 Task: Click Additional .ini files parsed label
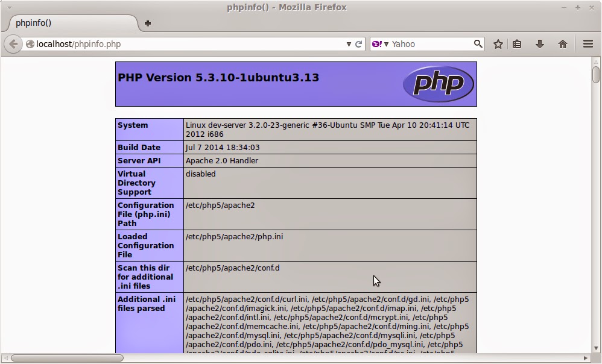[x=146, y=304]
